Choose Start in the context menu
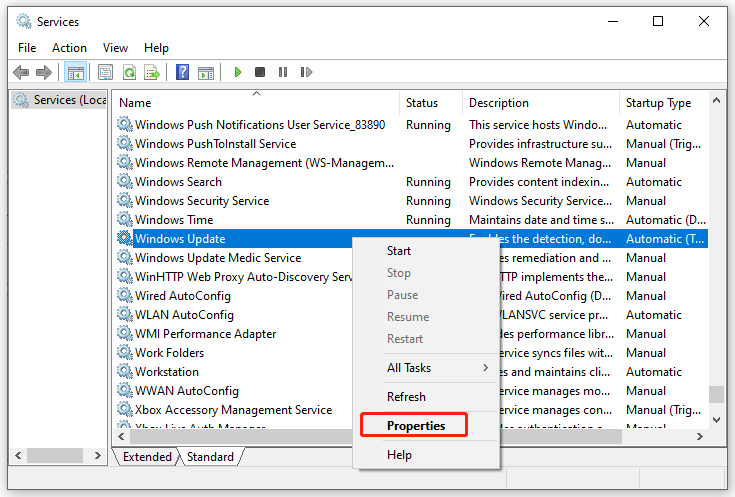Image resolution: width=735 pixels, height=497 pixels. click(427, 251)
